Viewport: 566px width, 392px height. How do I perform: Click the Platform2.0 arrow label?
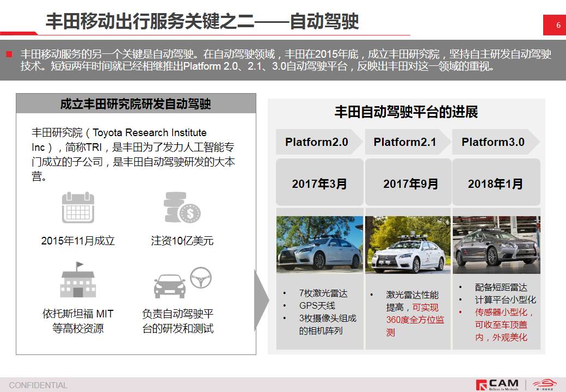[319, 142]
